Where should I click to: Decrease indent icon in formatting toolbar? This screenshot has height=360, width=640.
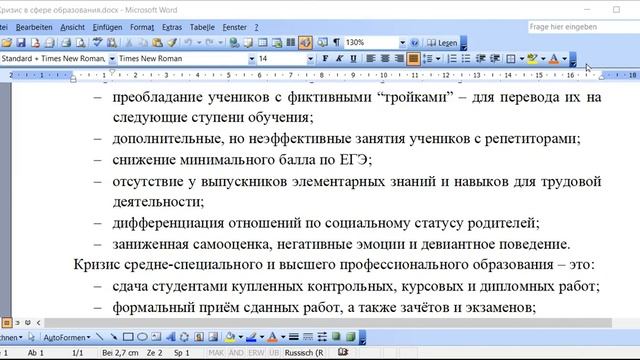480,59
